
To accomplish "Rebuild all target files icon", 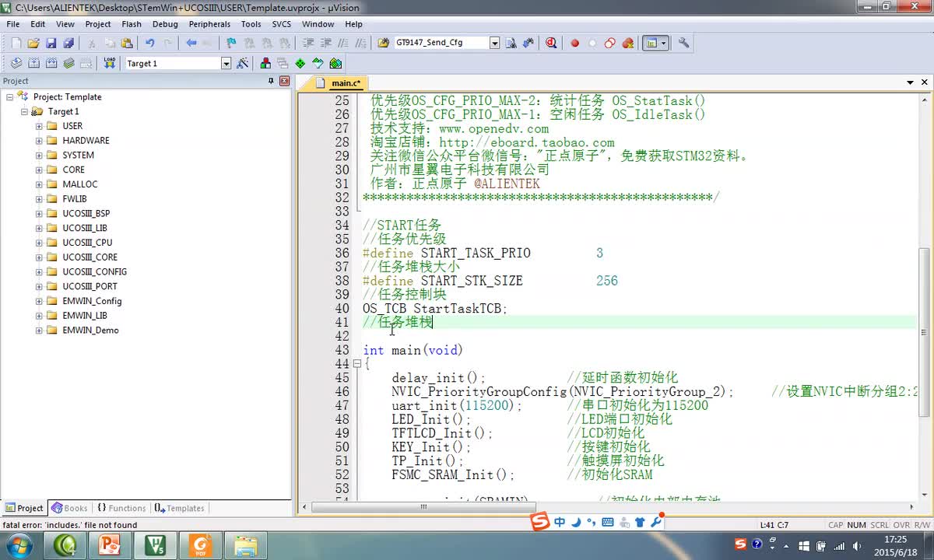I will click(51, 64).
